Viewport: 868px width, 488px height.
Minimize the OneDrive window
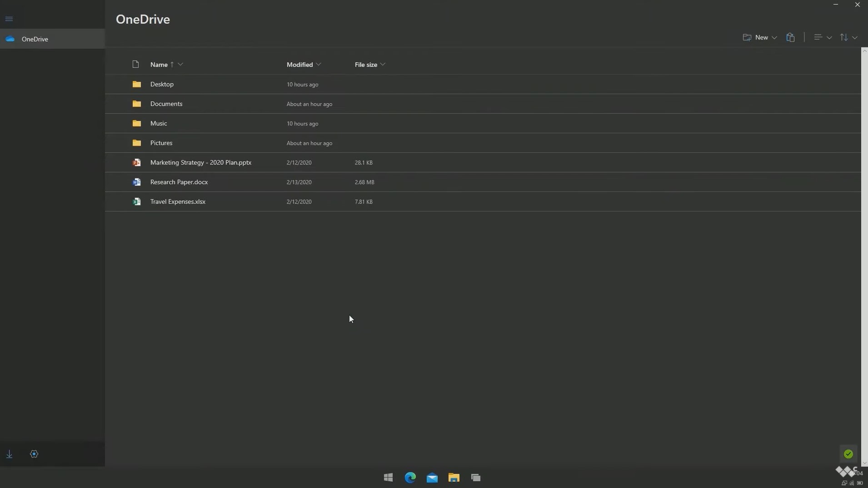pyautogui.click(x=836, y=5)
